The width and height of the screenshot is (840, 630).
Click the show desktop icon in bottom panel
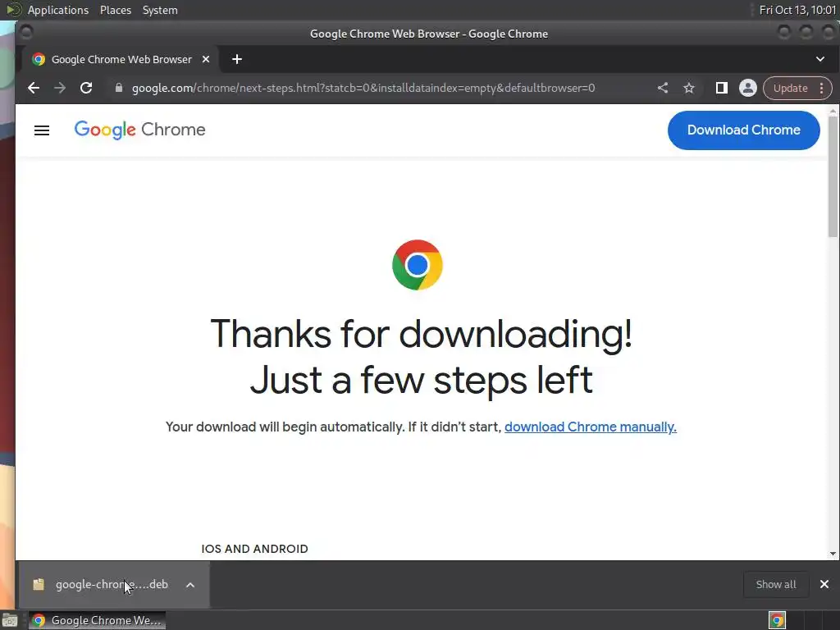point(10,620)
